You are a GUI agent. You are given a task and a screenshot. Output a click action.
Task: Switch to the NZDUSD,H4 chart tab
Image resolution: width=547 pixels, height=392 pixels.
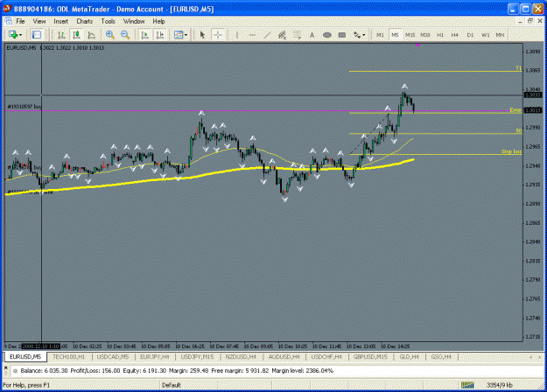(x=241, y=357)
